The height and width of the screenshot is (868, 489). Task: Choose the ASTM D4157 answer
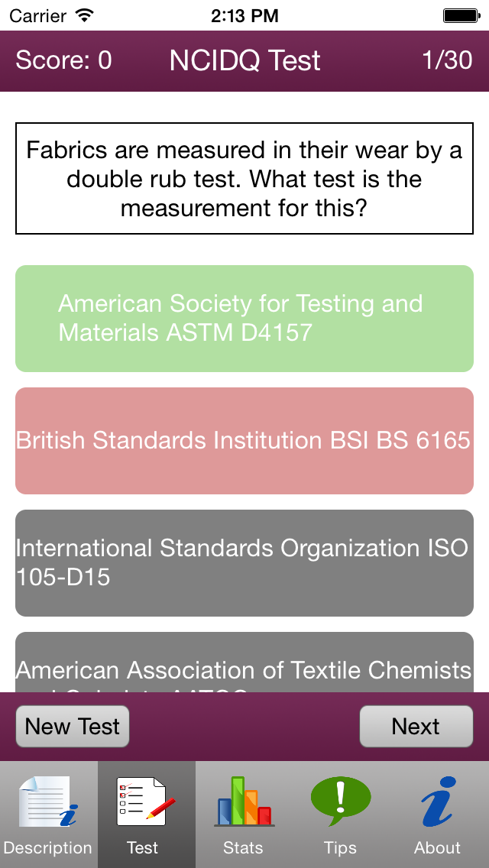(x=244, y=319)
